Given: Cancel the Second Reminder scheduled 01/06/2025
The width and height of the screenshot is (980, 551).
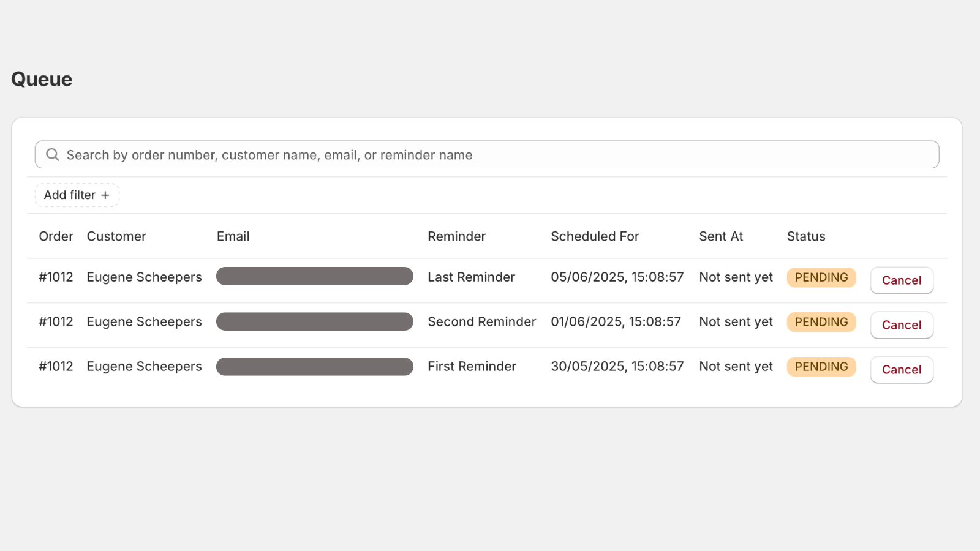Looking at the screenshot, I should click(x=902, y=324).
